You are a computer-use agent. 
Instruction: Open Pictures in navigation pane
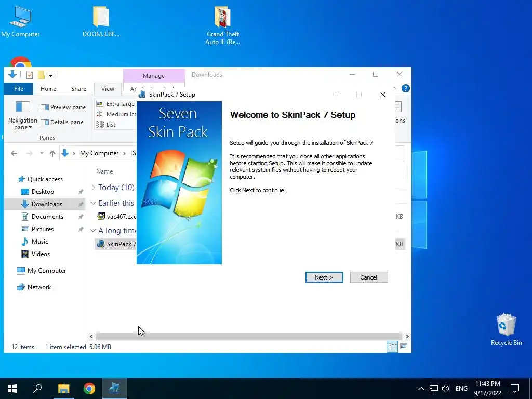coord(43,229)
